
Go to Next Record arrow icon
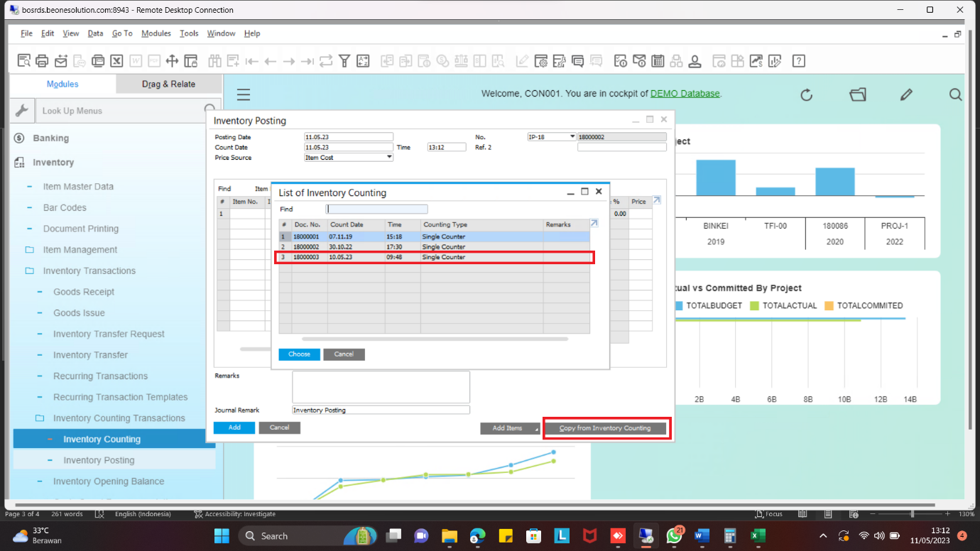[288, 61]
